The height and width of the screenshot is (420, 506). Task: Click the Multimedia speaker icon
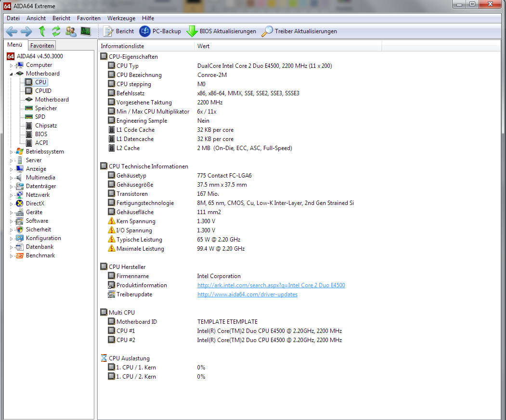pyautogui.click(x=20, y=178)
